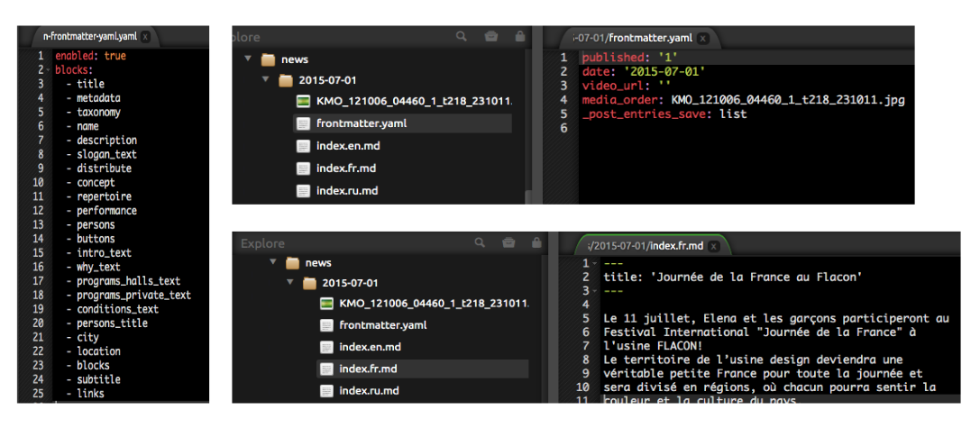Viewport: 980px width, 428px height.
Task: Close the n-frontmatter-yaml.yaml editor tab
Action: coord(146,37)
